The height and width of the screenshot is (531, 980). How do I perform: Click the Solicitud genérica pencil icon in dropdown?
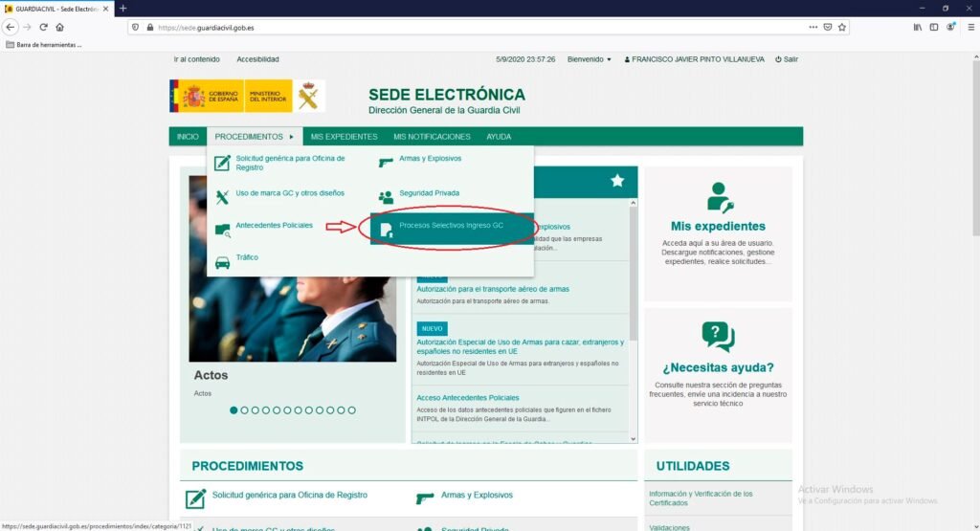tap(222, 163)
